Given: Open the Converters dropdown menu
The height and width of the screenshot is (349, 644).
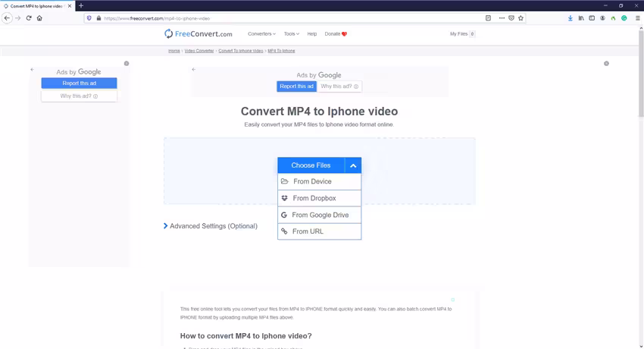Looking at the screenshot, I should 261,33.
